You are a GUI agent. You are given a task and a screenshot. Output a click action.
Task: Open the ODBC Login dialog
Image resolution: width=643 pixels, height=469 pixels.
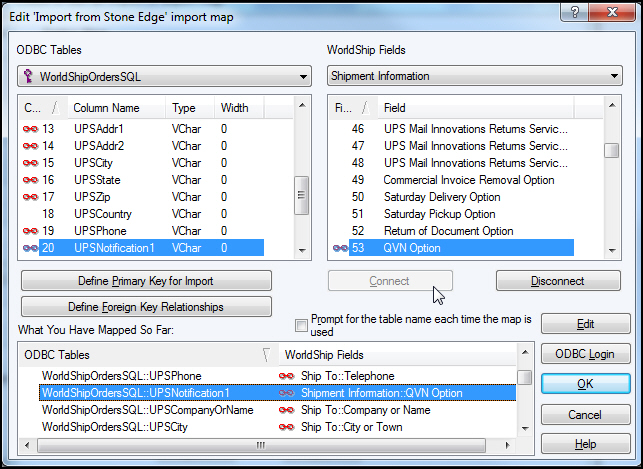point(586,354)
